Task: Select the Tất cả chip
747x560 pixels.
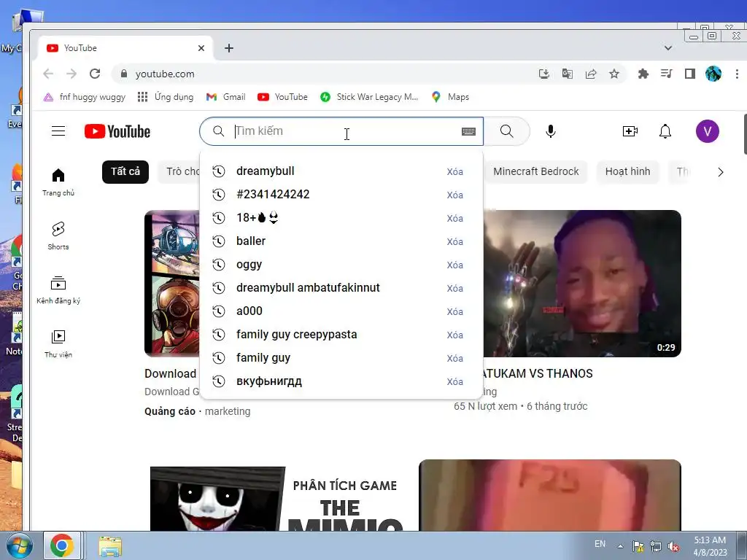Action: 125,171
